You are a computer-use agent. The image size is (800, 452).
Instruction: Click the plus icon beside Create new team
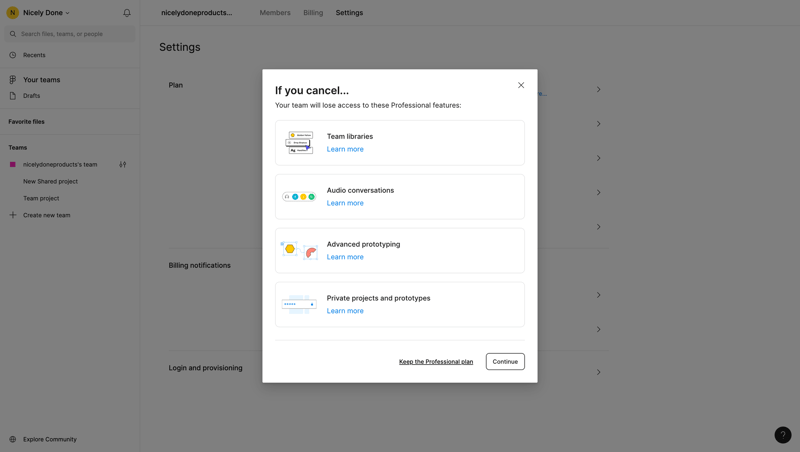[13, 215]
